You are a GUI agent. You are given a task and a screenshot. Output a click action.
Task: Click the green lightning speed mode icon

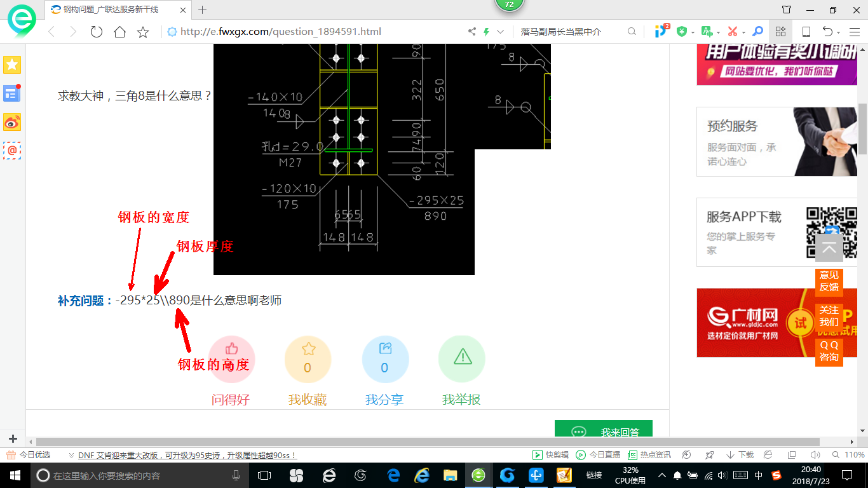click(487, 31)
